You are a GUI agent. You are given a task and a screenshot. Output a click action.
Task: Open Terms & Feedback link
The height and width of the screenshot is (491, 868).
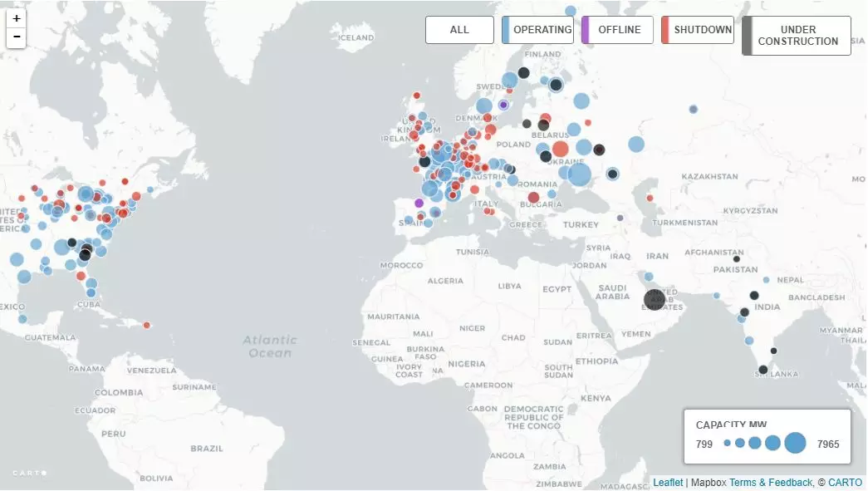point(771,483)
